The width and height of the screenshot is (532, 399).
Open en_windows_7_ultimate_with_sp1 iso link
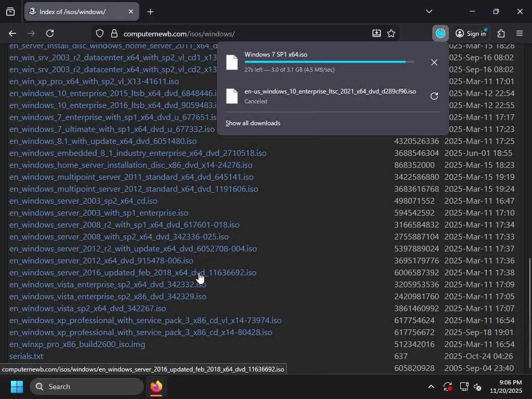pos(112,129)
